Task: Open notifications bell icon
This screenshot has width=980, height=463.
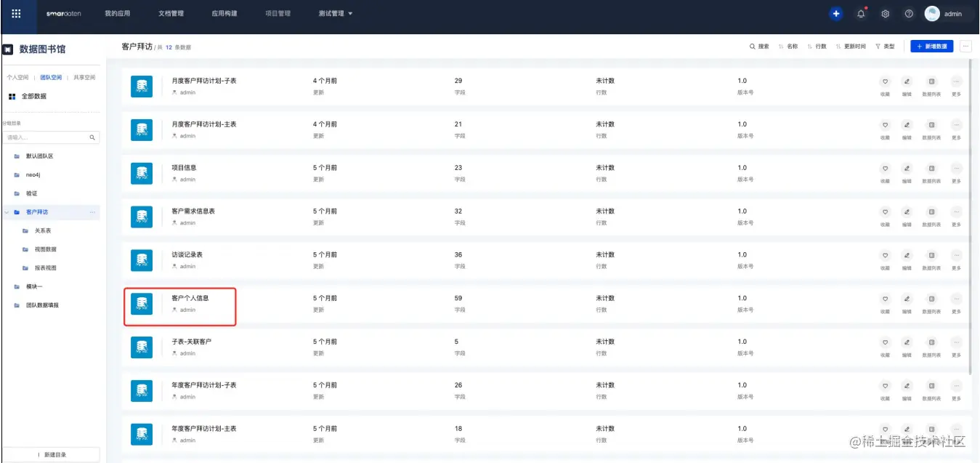Action: 861,14
